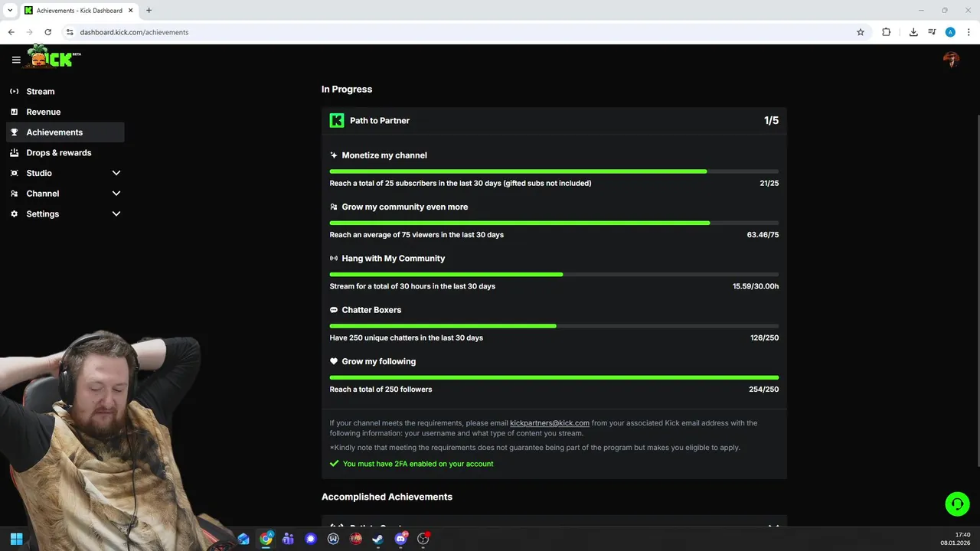The width and height of the screenshot is (980, 551).
Task: Expand the Studio submenu chevron
Action: click(116, 173)
